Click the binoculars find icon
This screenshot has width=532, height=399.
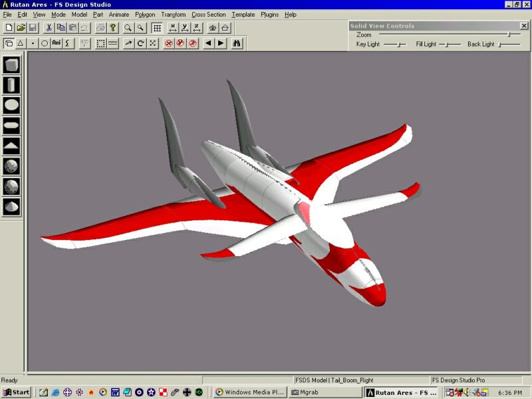tap(237, 43)
